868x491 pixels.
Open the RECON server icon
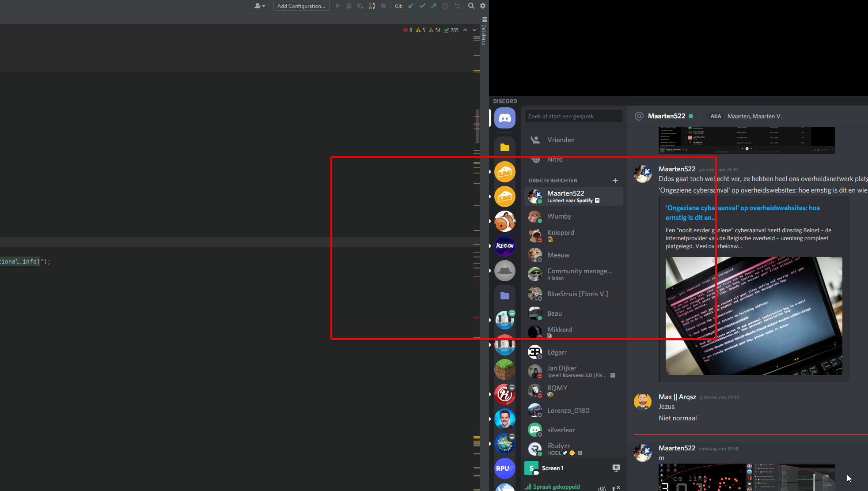[504, 246]
